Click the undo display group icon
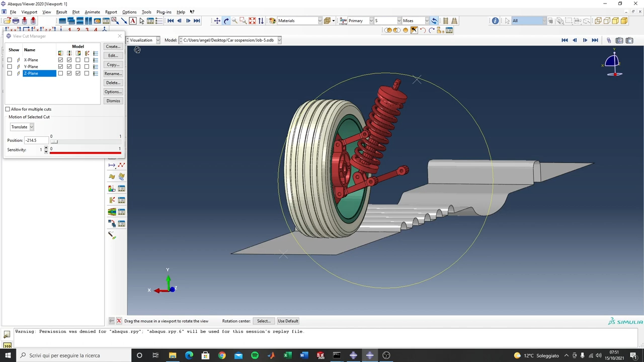The width and height of the screenshot is (644, 362). coord(423,30)
